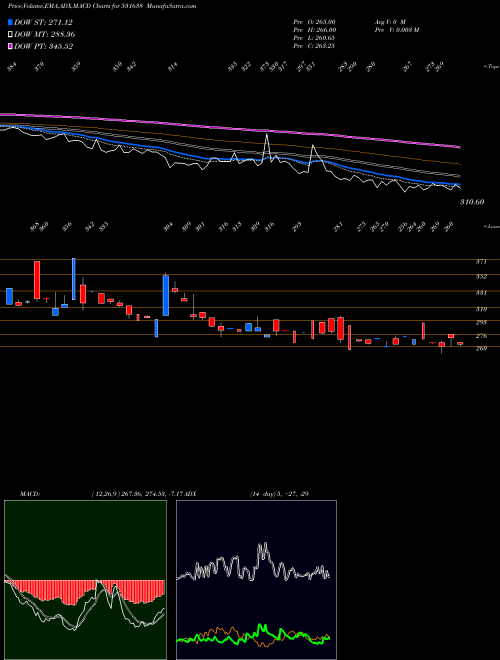Click the 331 price axis label
The height and width of the screenshot is (660, 500).
[481, 293]
